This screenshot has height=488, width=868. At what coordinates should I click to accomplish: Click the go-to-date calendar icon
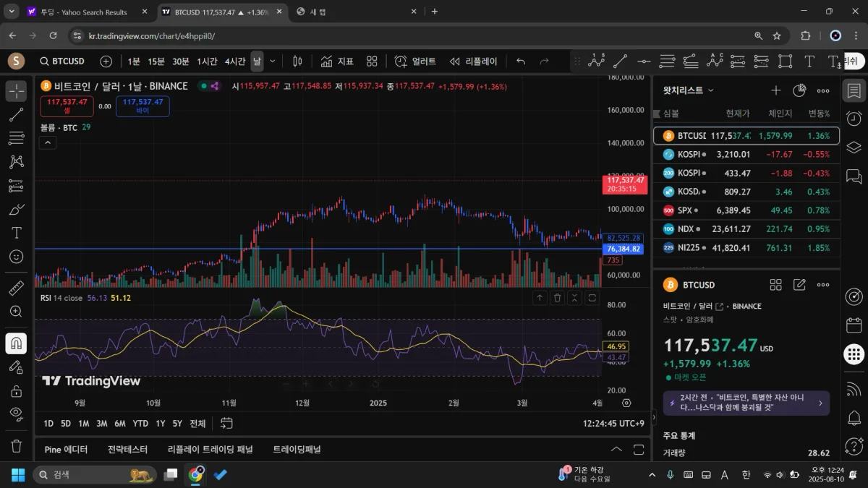[x=226, y=424]
